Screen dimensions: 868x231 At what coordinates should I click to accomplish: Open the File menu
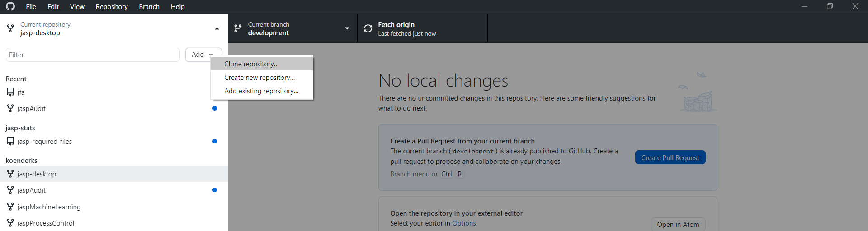31,7
